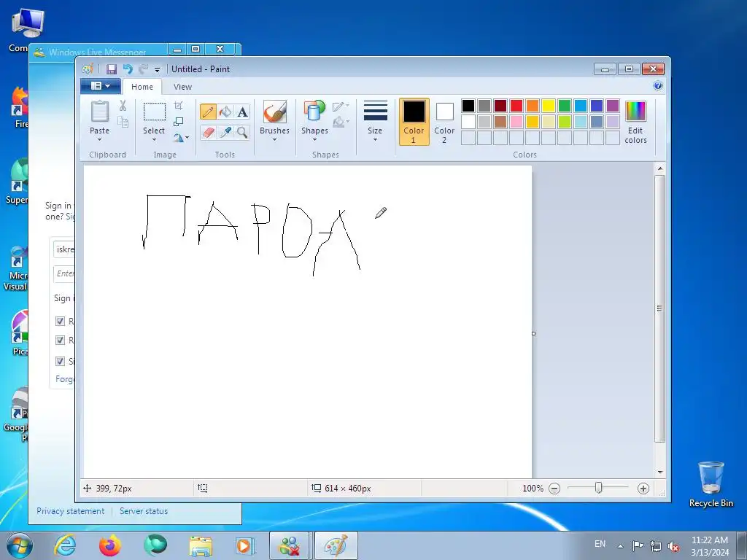Click the Edit colors rainbow icon
The width and height of the screenshot is (747, 560).
[635, 112]
